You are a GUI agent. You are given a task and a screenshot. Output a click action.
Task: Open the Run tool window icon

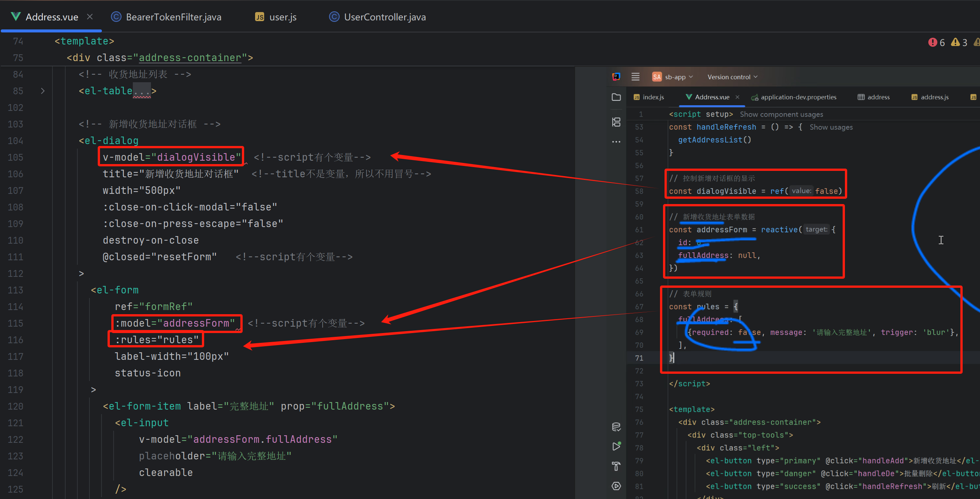[616, 447]
